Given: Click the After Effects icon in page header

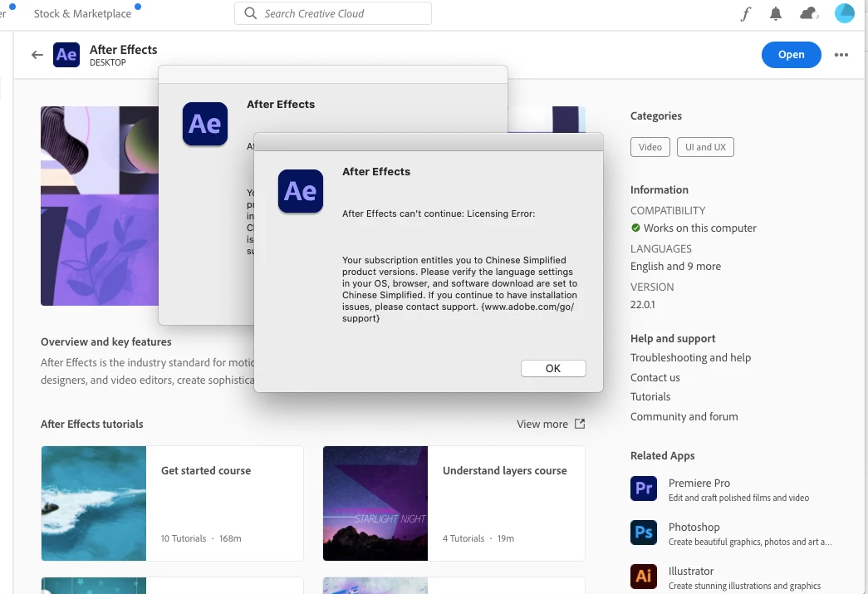Looking at the screenshot, I should [x=66, y=55].
